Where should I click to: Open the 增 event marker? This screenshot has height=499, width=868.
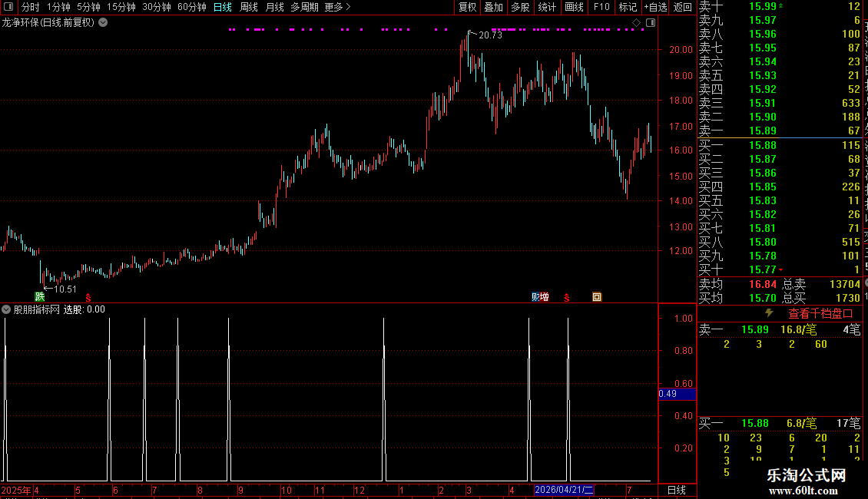544,297
